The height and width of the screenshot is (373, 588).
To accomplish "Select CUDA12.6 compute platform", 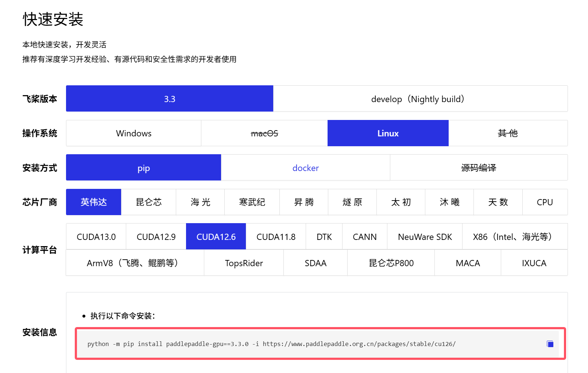I will click(x=216, y=236).
